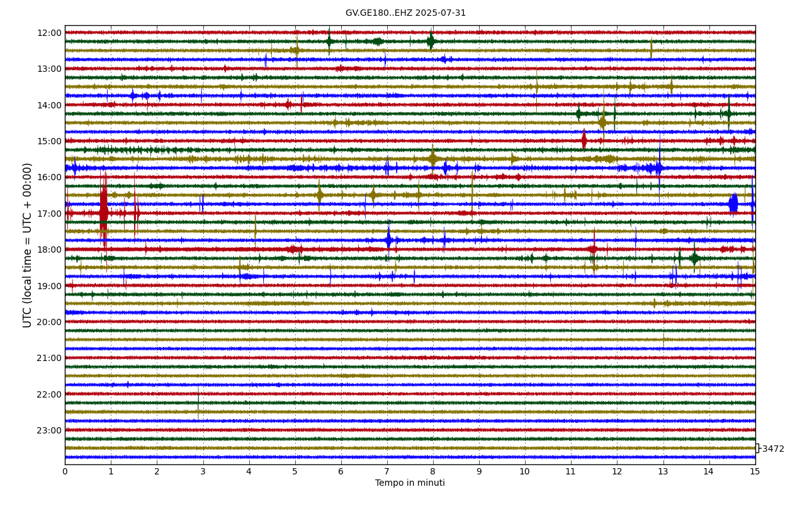Click the x-axis tick label 0
Viewport: 812px width, 516px height.
pyautogui.click(x=65, y=471)
